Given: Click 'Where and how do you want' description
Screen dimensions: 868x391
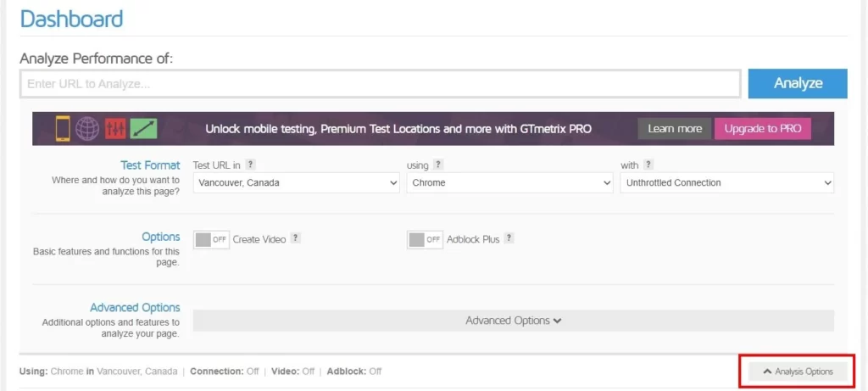Looking at the screenshot, I should coord(115,186).
